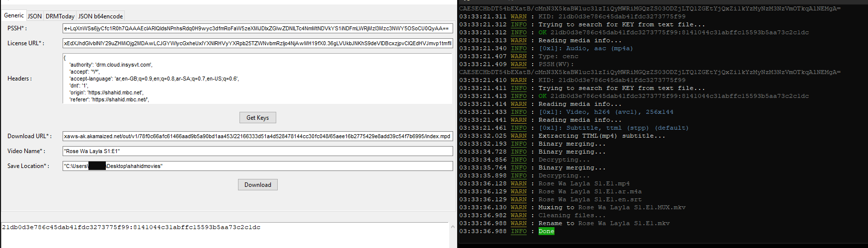
Task: Click inside the Headers text area
Action: (x=257, y=79)
